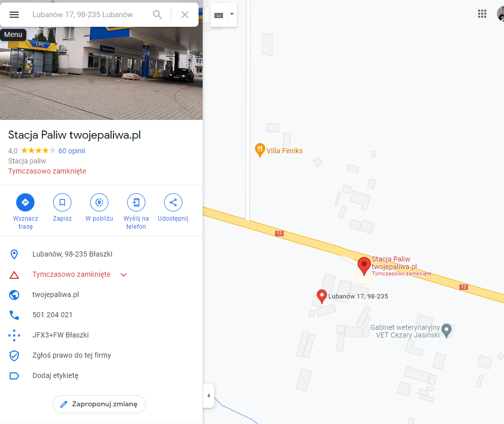Save place with Zapisz bookmark icon
Screen dimensions: 504x424
pyautogui.click(x=62, y=202)
